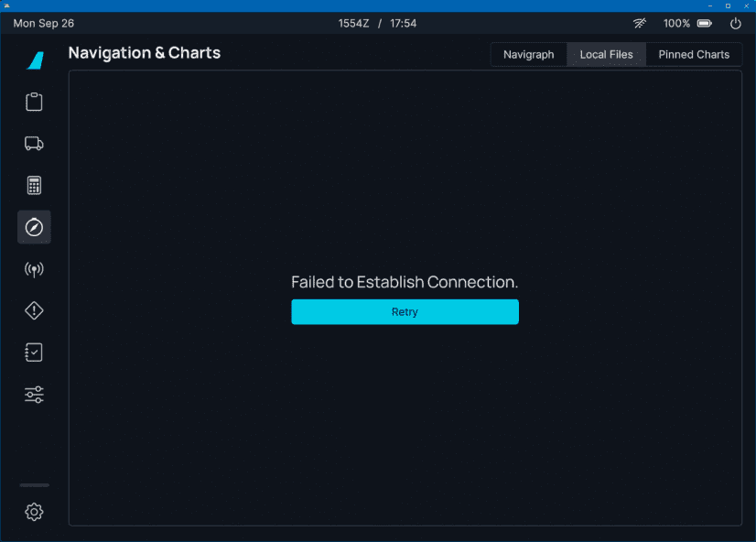Click the FlyByWire logo dashboard icon

coord(35,60)
